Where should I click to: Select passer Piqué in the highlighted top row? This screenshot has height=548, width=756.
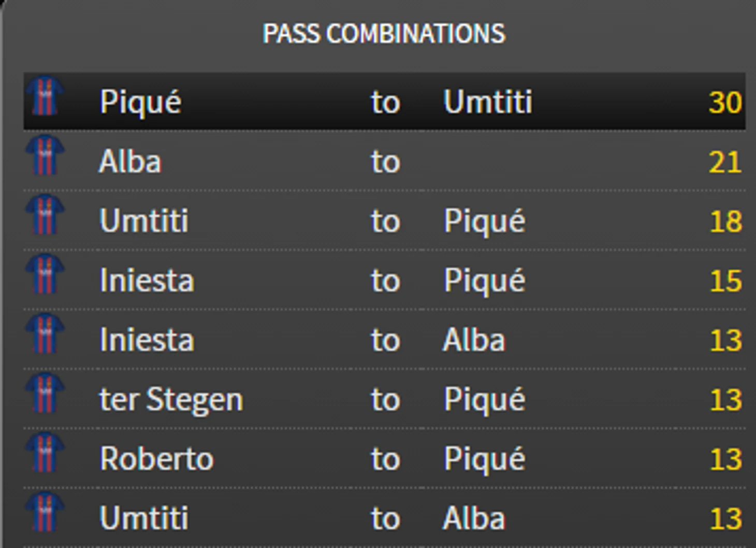(x=140, y=103)
